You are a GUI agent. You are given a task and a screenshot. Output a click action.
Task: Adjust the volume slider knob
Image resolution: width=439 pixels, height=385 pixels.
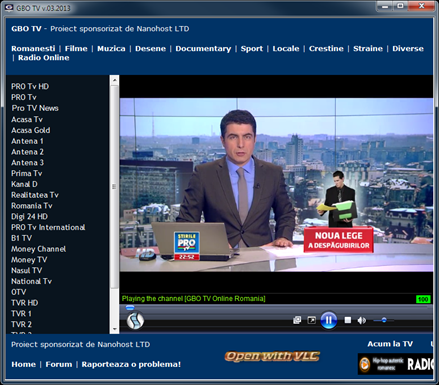pyautogui.click(x=384, y=320)
